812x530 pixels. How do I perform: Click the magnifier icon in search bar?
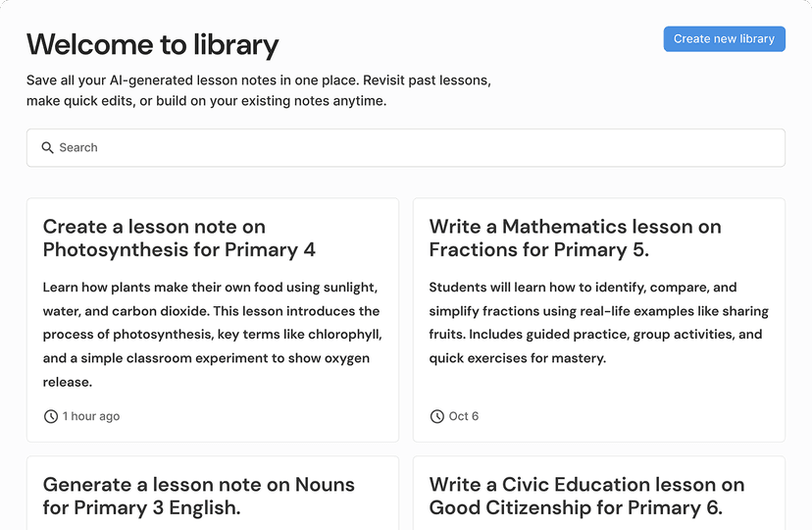[47, 148]
